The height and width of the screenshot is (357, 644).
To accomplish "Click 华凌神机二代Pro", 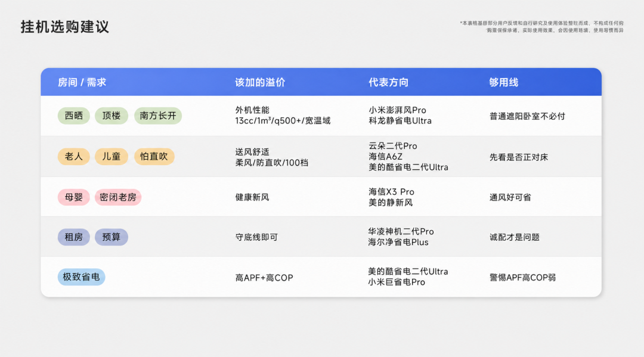I will [x=401, y=231].
